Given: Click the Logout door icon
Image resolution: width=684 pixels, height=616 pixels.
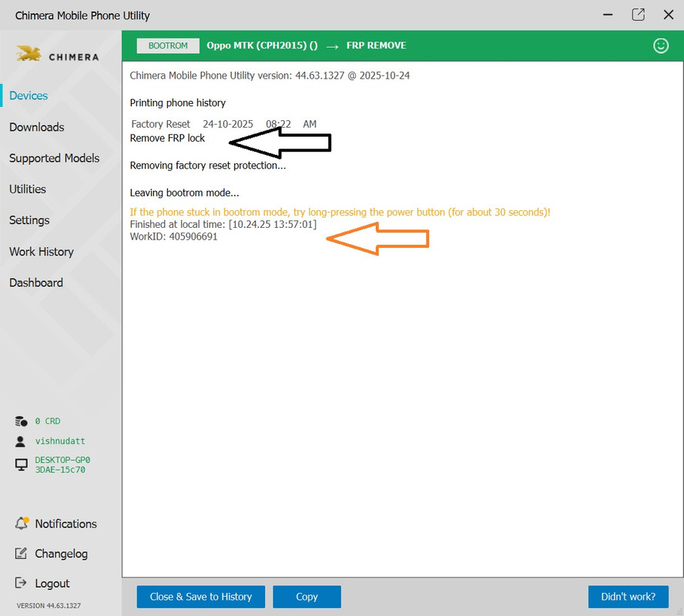Looking at the screenshot, I should [21, 583].
